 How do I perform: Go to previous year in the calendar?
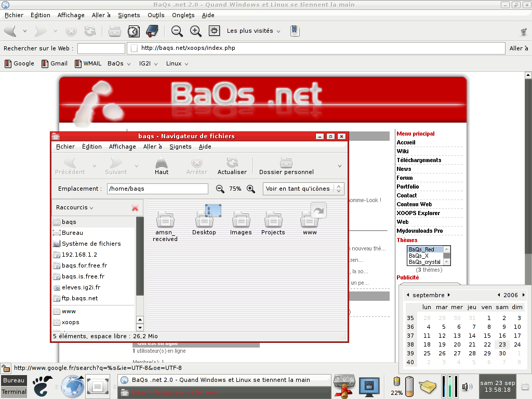[x=498, y=295]
